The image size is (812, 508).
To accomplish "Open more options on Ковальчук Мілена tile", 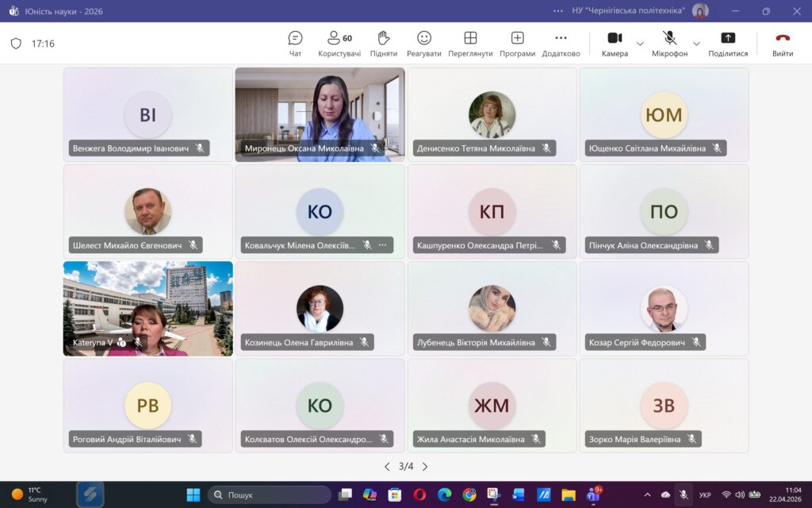I will click(382, 245).
